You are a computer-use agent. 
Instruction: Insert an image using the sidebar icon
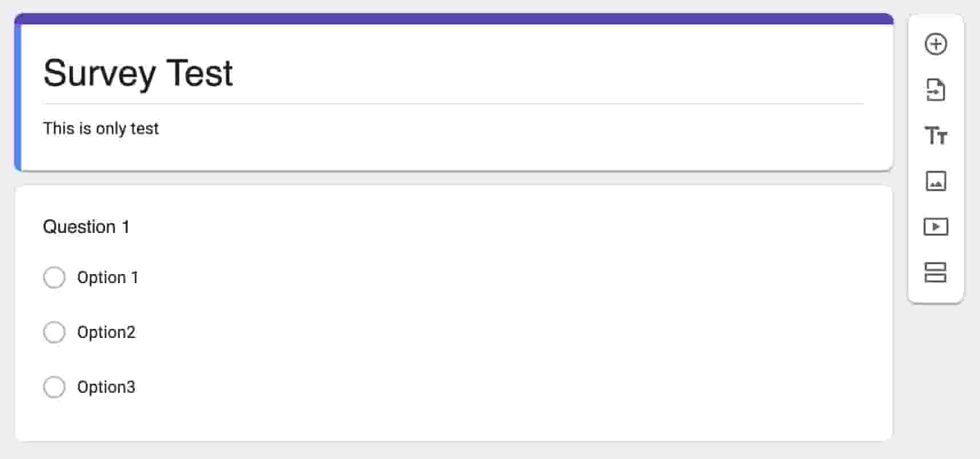[935, 182]
